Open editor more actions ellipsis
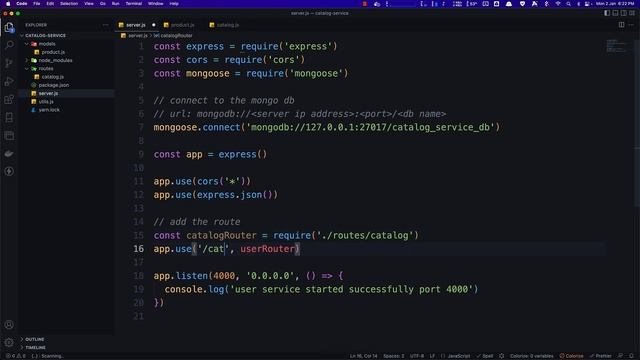The height and width of the screenshot is (360, 640). [631, 25]
